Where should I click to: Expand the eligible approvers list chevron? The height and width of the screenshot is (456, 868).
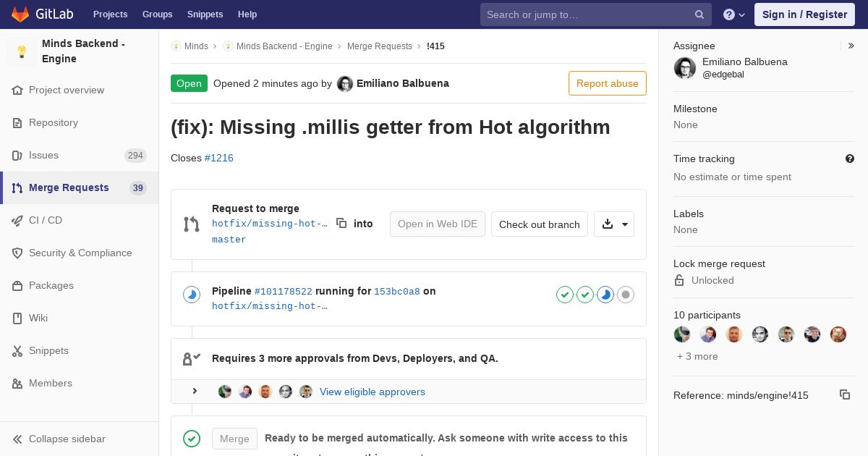pos(195,392)
